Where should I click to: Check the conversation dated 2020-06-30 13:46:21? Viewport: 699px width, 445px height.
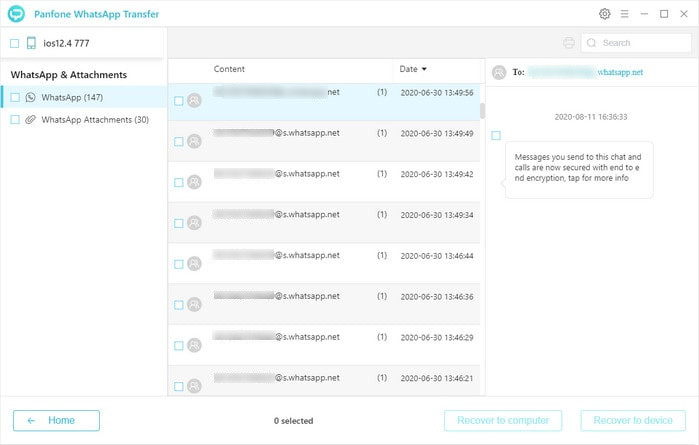(x=179, y=386)
